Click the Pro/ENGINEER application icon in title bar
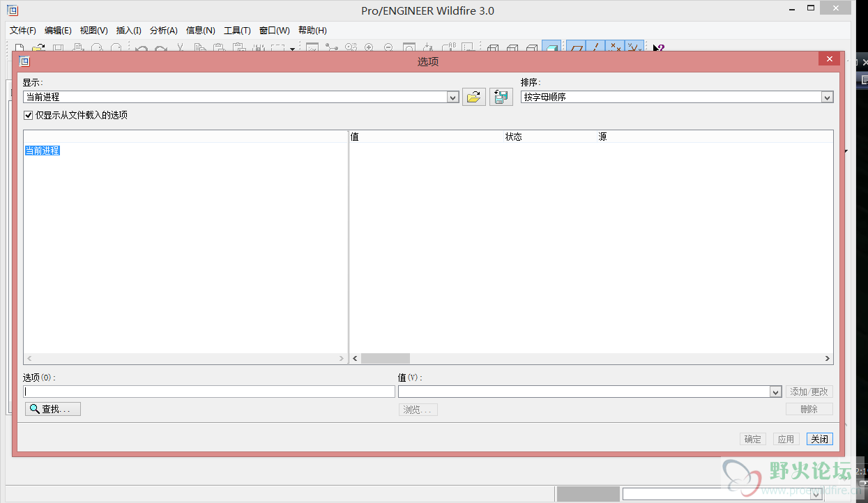The height and width of the screenshot is (503, 868). [13, 10]
